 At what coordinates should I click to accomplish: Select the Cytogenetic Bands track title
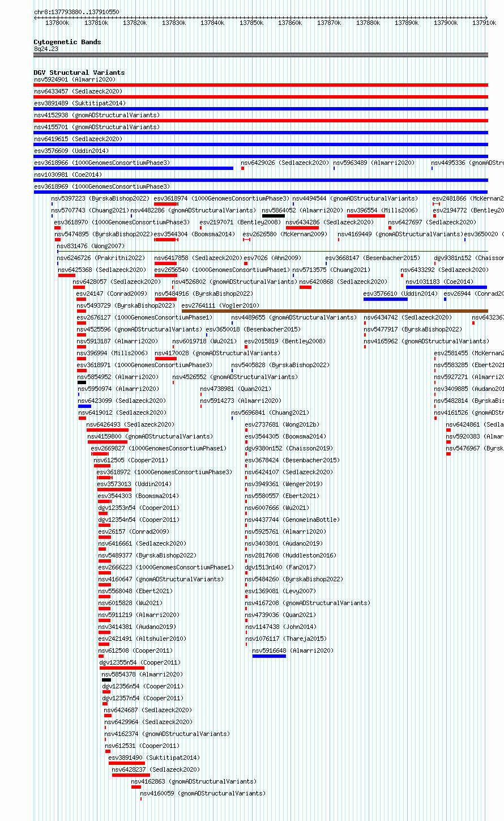[67, 42]
